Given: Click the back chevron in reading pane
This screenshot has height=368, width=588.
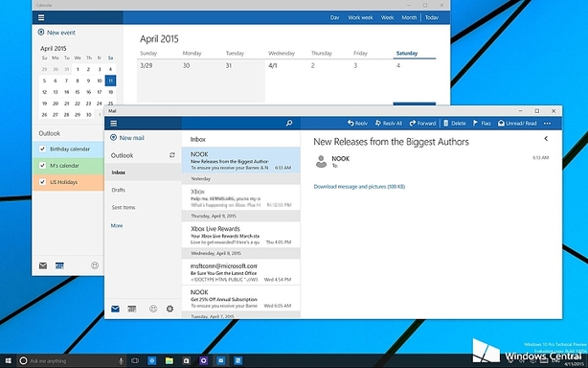Looking at the screenshot, I should pos(546,138).
